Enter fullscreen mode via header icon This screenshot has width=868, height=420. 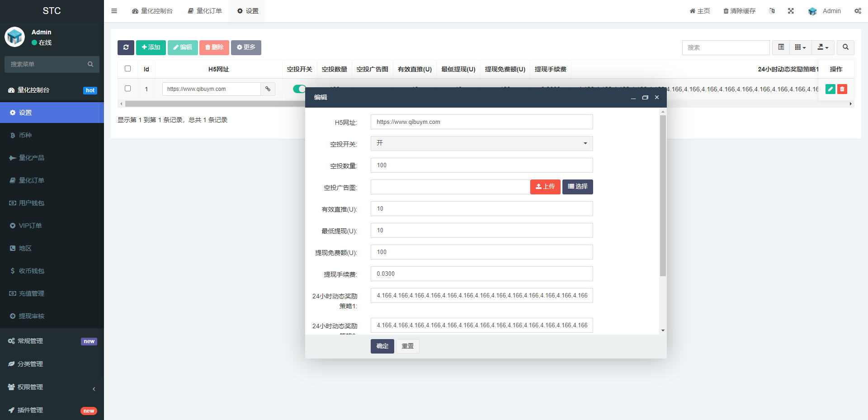(x=791, y=11)
